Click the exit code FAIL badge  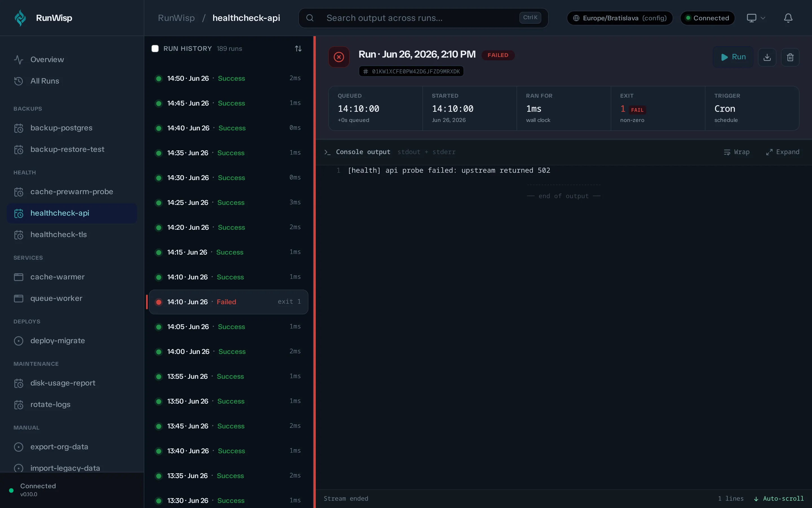tap(637, 110)
